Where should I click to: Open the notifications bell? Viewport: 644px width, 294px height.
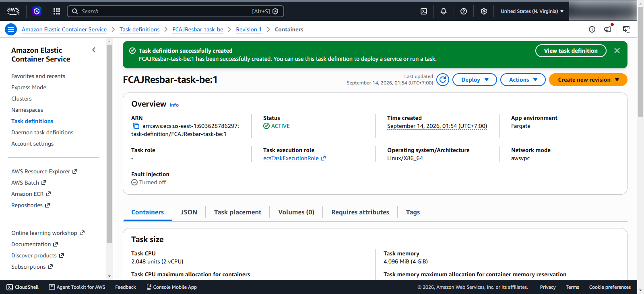(444, 11)
